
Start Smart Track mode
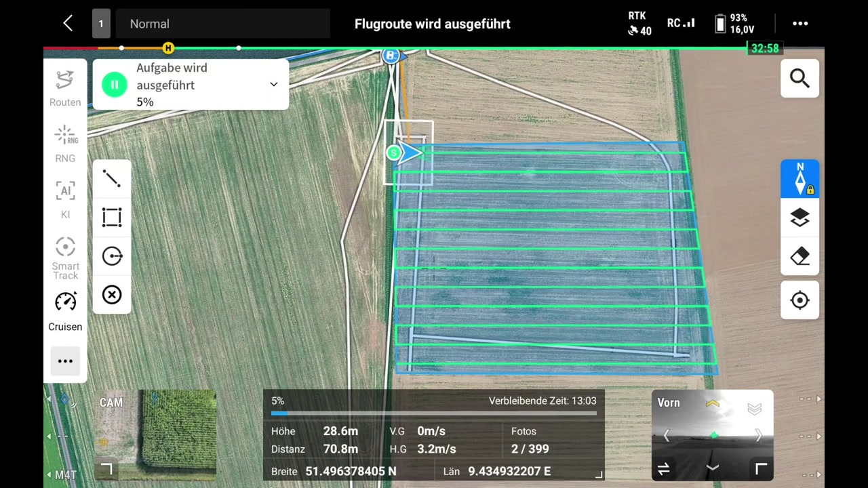65,258
